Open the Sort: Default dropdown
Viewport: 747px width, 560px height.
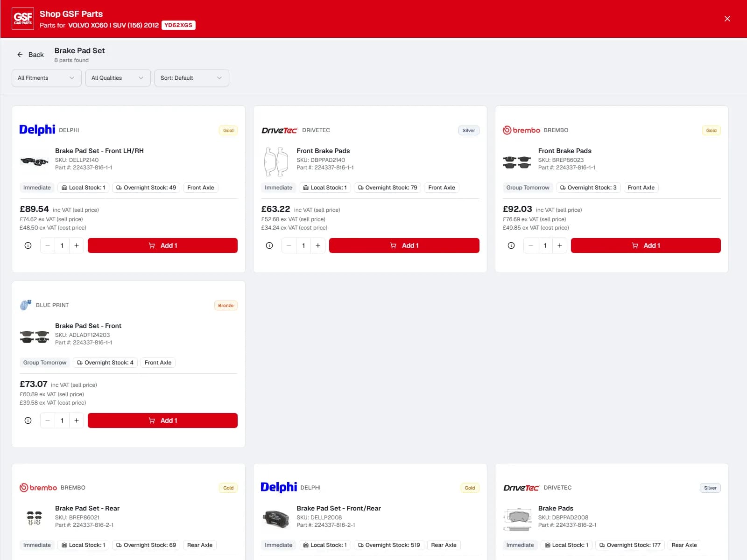coord(192,78)
